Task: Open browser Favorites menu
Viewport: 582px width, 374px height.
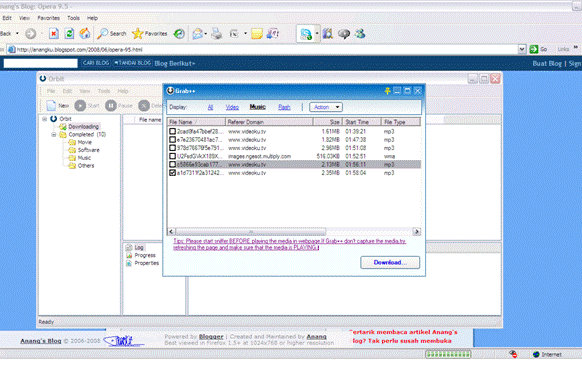Action: [48, 18]
